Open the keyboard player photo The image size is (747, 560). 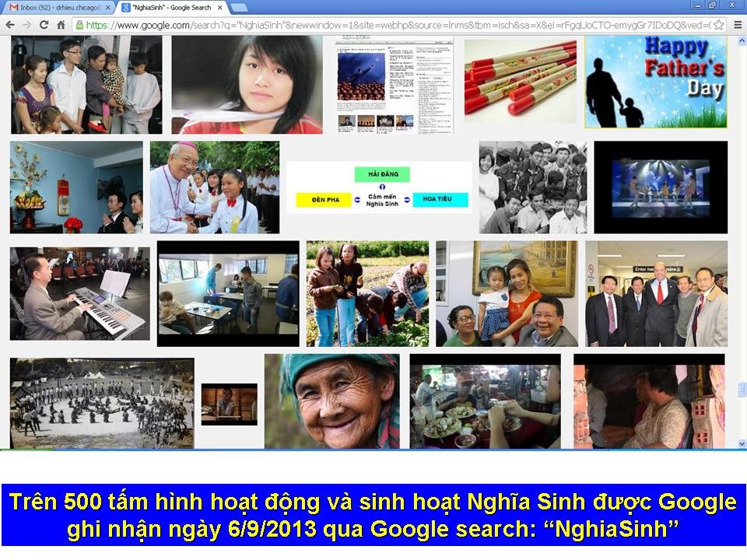click(79, 293)
